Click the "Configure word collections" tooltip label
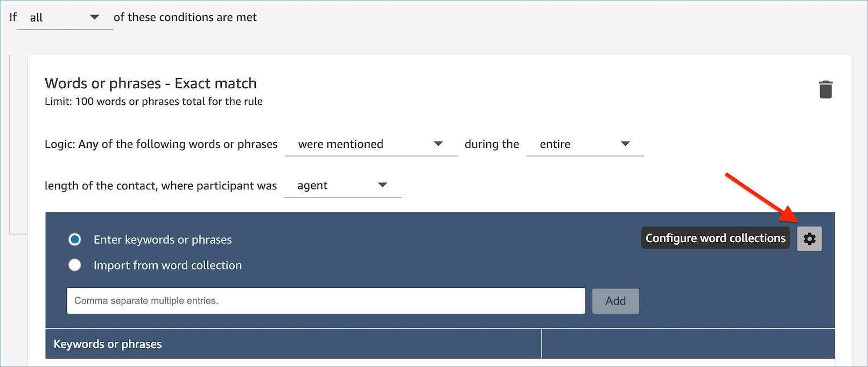The width and height of the screenshot is (868, 367). 715,237
